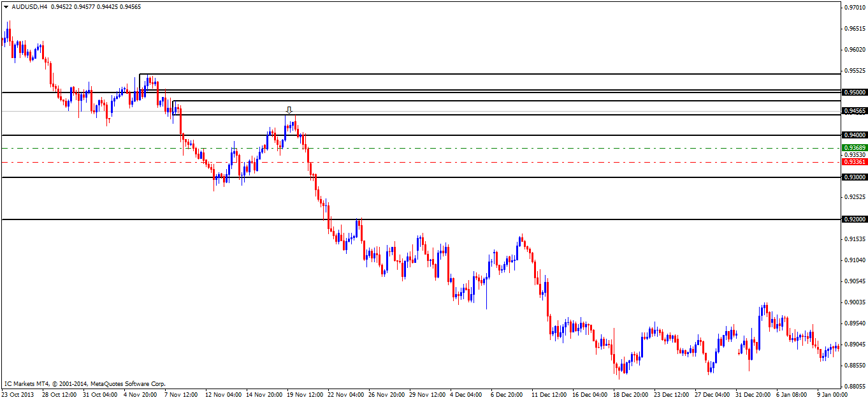Click the red 0.93361 price label
Screen dimensions: 868x400
[x=855, y=162]
